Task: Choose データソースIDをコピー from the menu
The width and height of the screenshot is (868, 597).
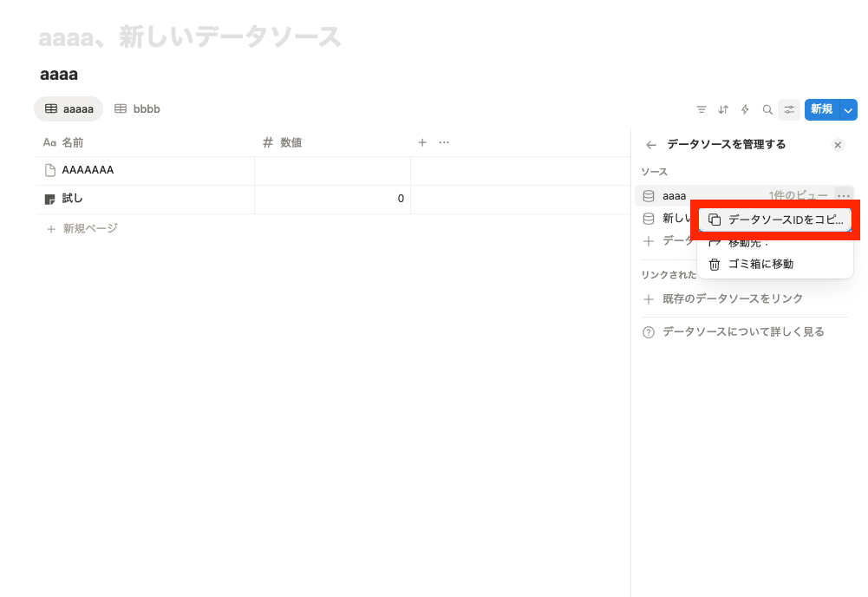Action: [775, 220]
